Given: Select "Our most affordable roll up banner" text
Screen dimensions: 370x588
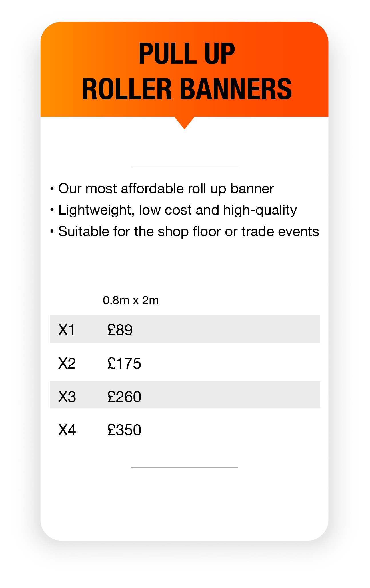Looking at the screenshot, I should (x=166, y=189).
